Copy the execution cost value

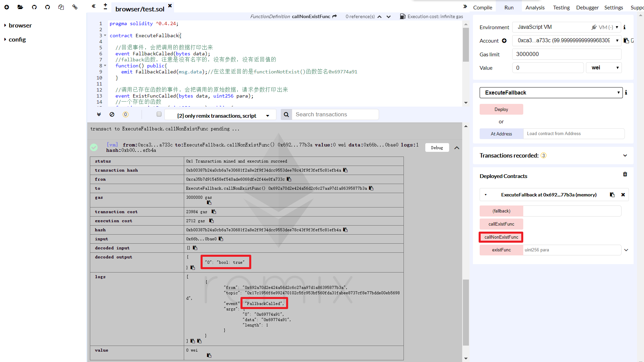[212, 221]
